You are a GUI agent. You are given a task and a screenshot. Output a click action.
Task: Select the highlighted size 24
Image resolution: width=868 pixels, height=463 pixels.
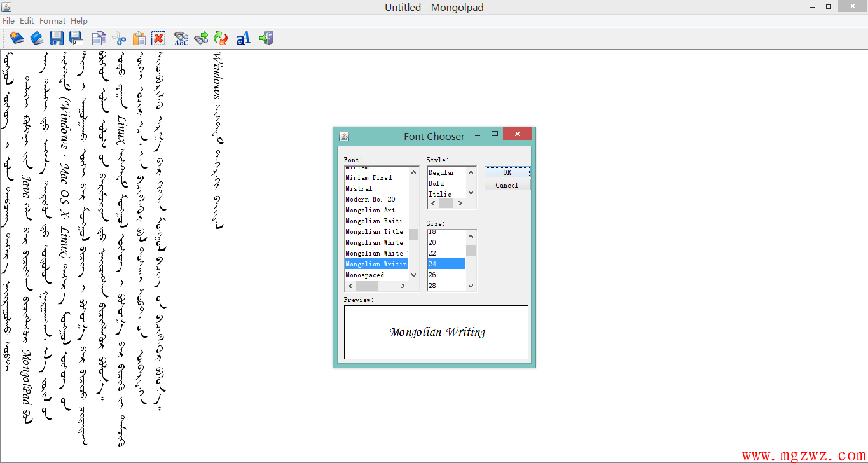(x=446, y=264)
